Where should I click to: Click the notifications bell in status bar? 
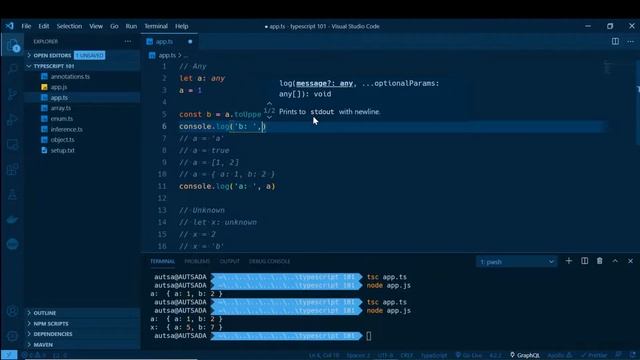point(633,355)
